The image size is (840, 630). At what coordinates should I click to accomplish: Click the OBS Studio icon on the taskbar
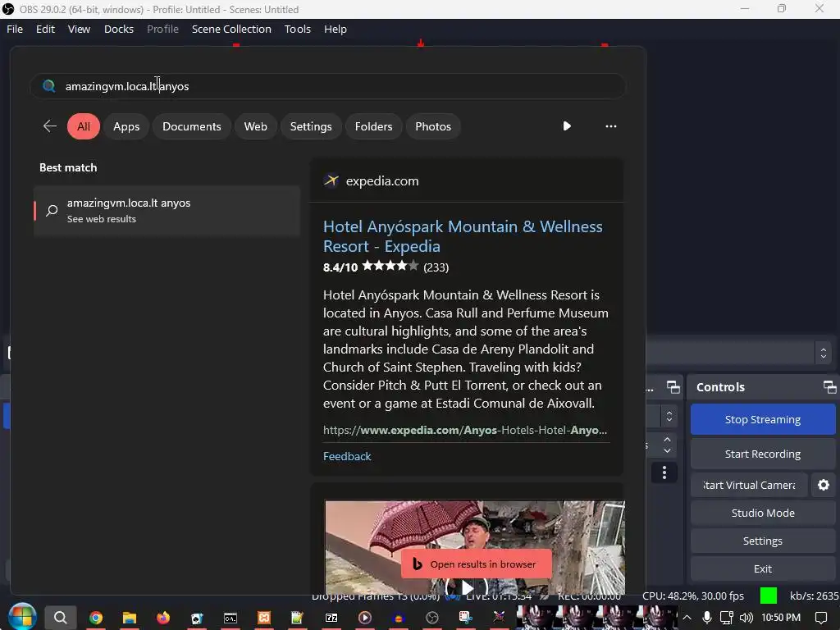(431, 618)
